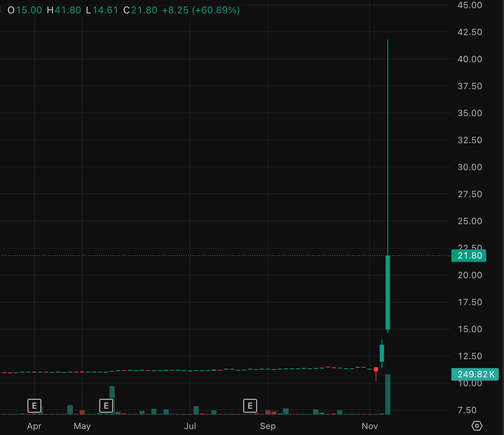Click the tallest volume bar under November
Screen dimensions: 504x435
(388, 394)
